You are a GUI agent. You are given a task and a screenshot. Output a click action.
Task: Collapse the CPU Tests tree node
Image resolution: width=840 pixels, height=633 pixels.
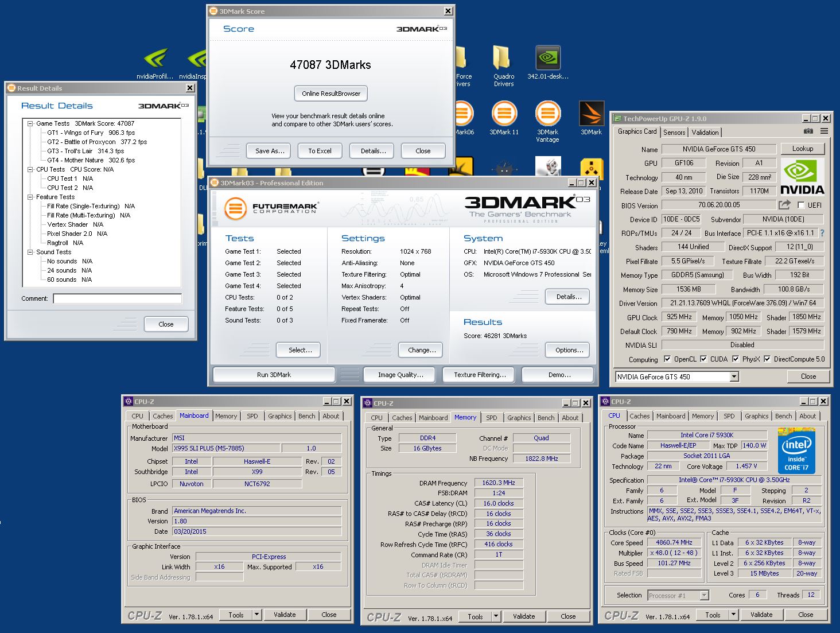(30, 169)
